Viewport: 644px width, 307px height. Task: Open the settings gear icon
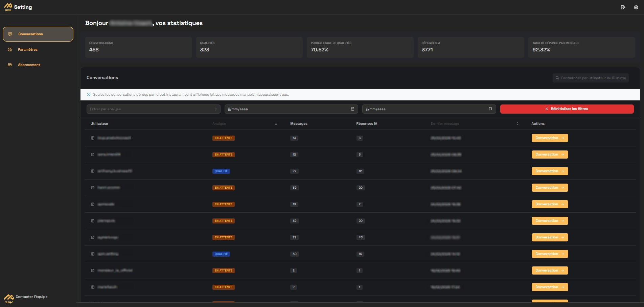tap(636, 7)
